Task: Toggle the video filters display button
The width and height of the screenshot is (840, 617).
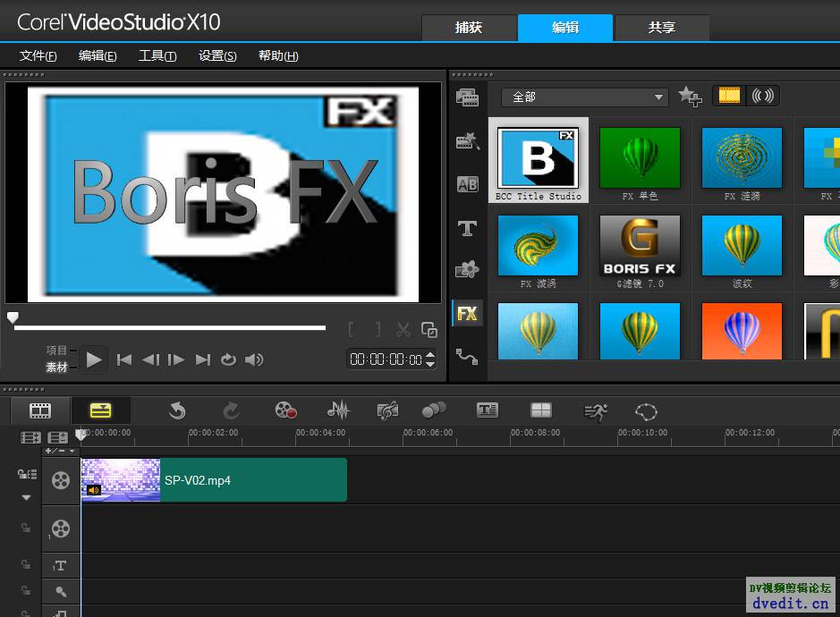Action: pos(729,96)
